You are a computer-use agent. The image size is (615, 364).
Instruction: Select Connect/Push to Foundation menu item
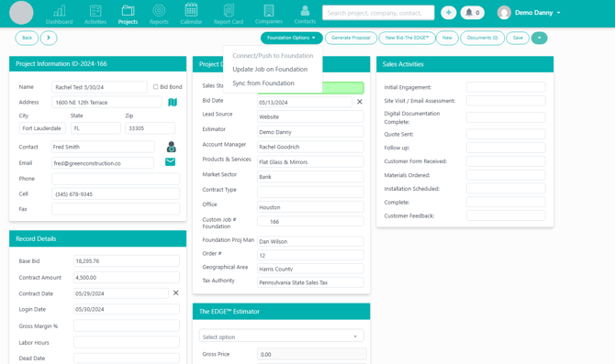coord(273,56)
